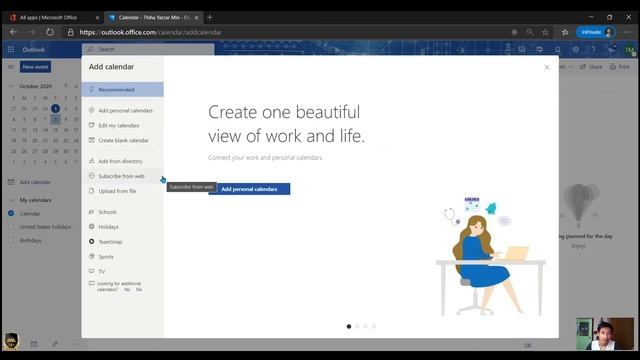Click the address bar lock icon
Screen dimensions: 640x360
70,32
